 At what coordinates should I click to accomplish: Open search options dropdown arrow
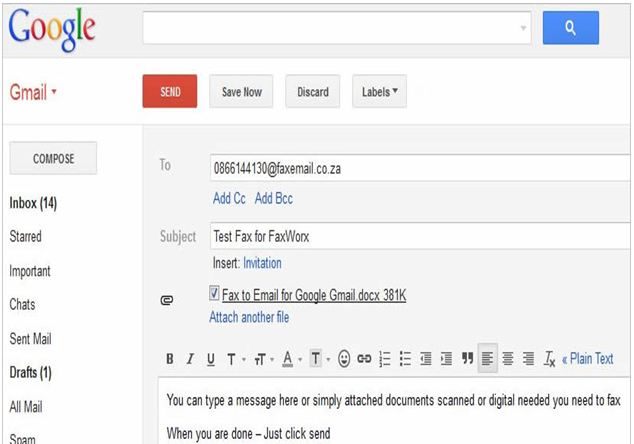pos(523,28)
